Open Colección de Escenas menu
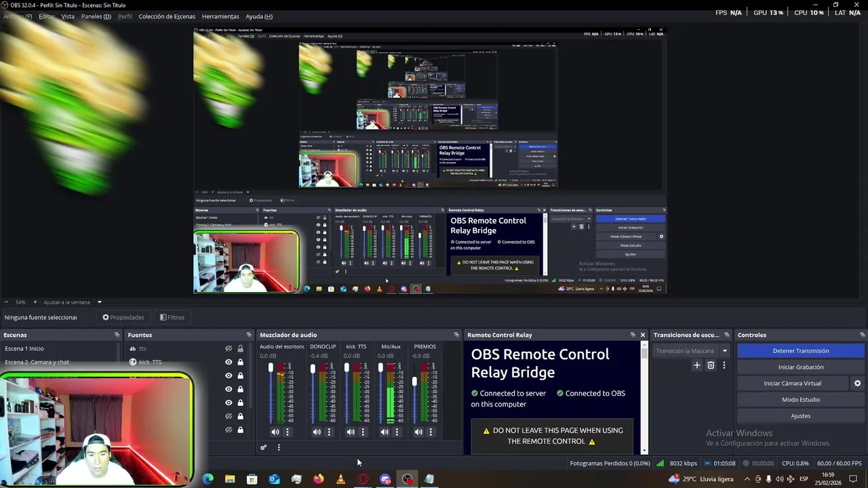This screenshot has width=868, height=488. (x=167, y=16)
